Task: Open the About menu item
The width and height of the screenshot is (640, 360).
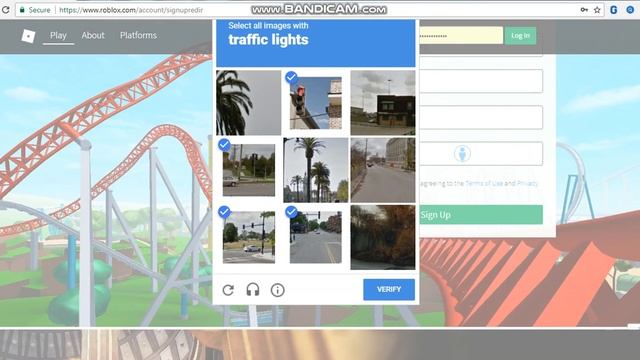Action: [93, 36]
